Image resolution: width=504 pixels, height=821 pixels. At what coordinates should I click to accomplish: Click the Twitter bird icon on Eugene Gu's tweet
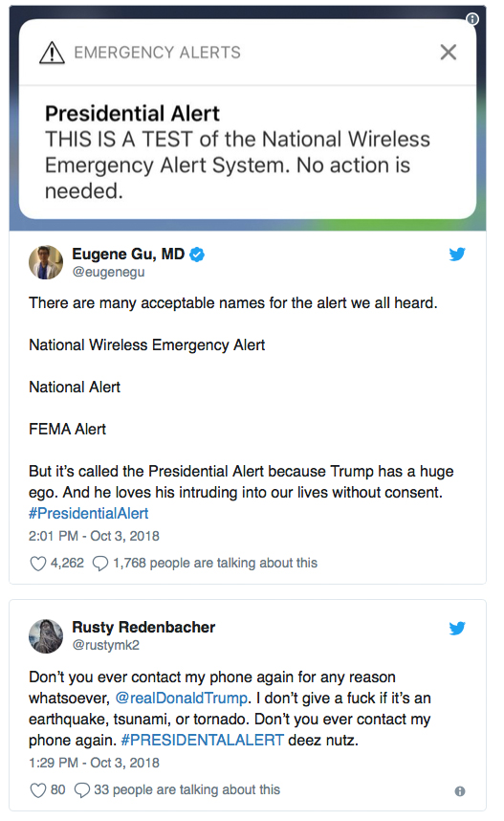pyautogui.click(x=457, y=255)
